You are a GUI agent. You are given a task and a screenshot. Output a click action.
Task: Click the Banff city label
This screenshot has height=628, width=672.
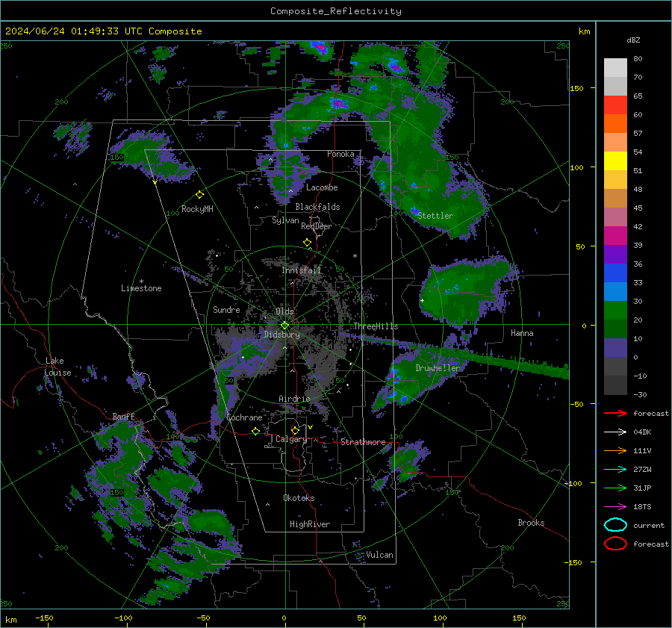click(124, 416)
